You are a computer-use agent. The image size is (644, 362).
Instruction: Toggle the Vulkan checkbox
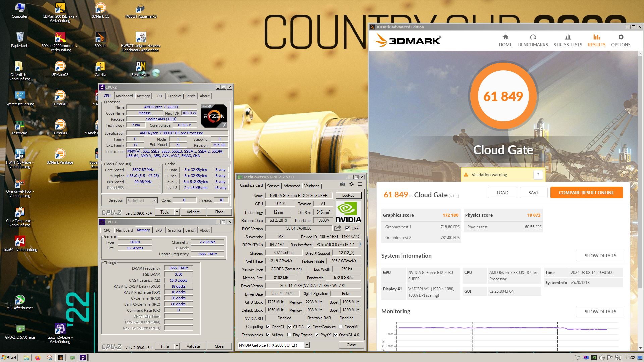click(268, 335)
